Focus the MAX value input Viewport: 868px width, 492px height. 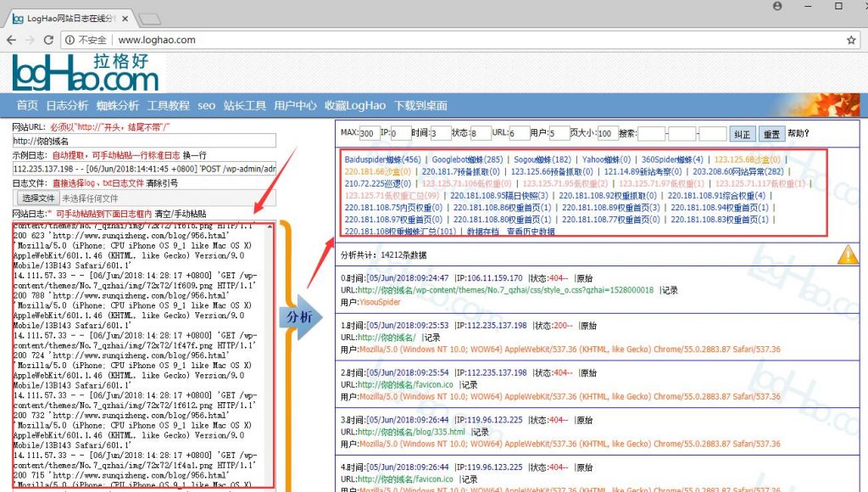[370, 133]
